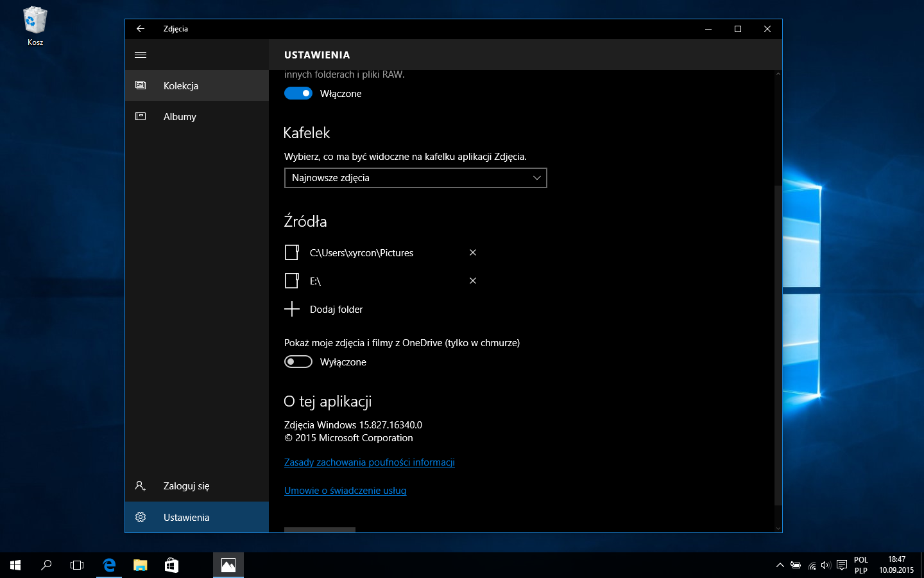Screen dimensions: 924x578
Task: Launch Microsoft Edge from taskbar
Action: click(109, 565)
